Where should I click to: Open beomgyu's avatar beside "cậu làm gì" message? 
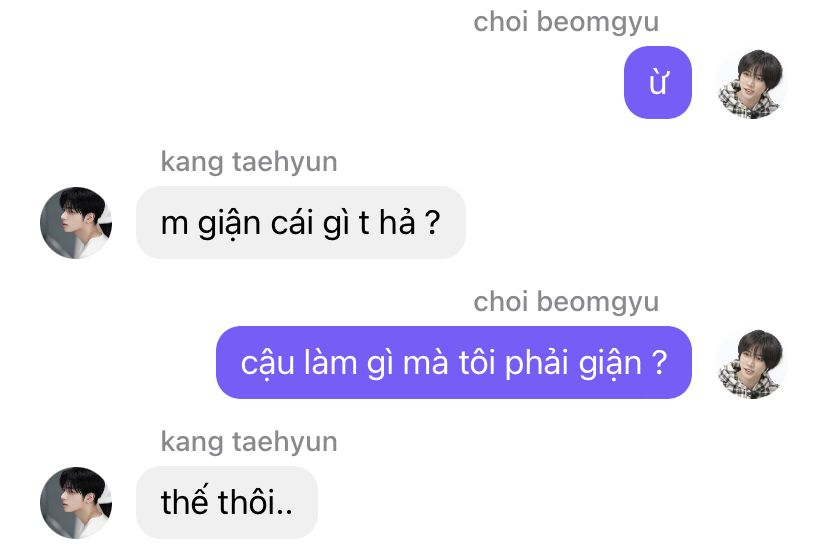tap(752, 363)
